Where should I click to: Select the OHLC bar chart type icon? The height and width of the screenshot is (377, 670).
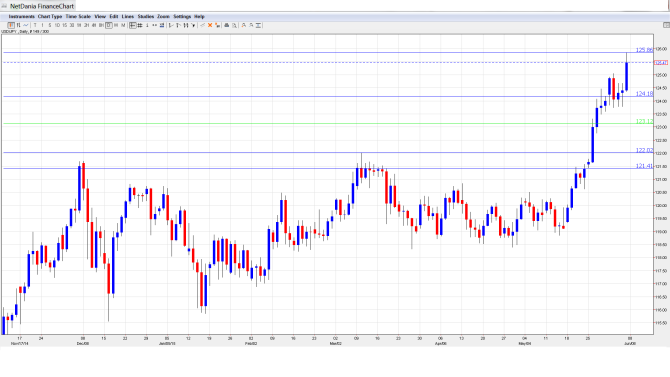point(18,26)
